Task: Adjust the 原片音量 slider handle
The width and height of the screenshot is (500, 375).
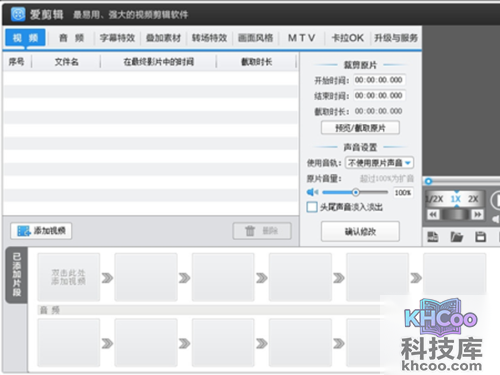Action: [356, 192]
